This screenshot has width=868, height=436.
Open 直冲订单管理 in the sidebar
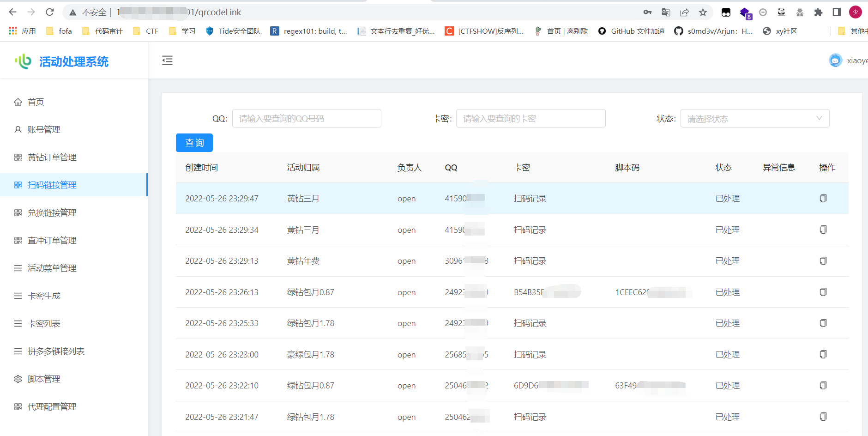[74, 240]
